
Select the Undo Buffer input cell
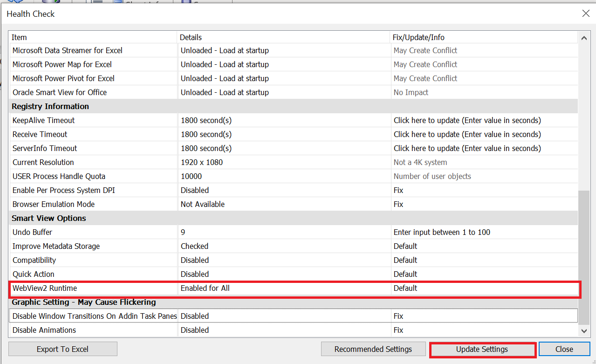(442, 232)
